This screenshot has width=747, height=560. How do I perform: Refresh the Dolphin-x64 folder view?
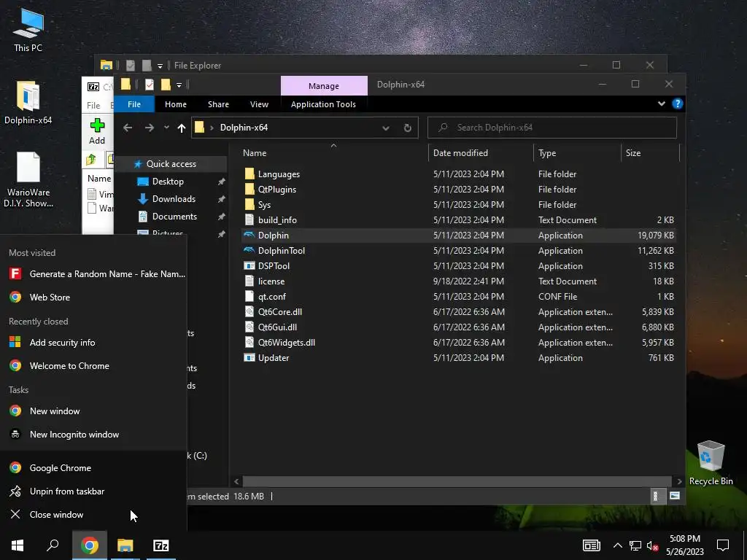point(407,128)
